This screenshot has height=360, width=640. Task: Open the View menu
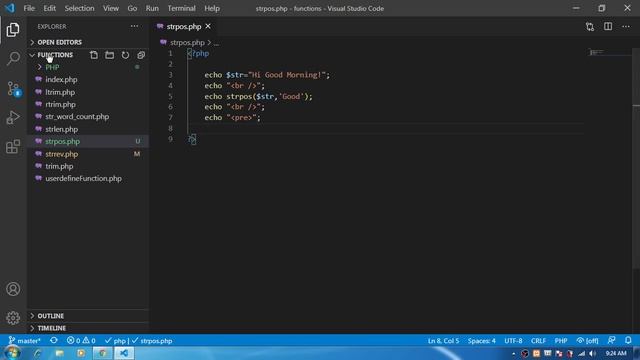(111, 8)
